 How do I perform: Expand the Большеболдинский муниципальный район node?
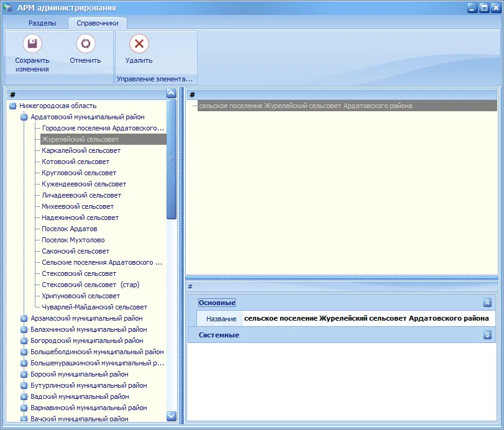(24, 352)
